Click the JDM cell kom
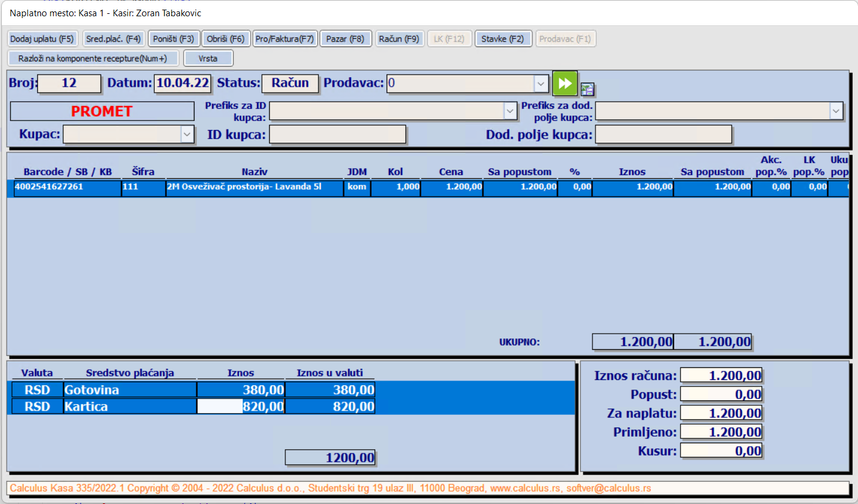This screenshot has width=858, height=504. point(357,187)
